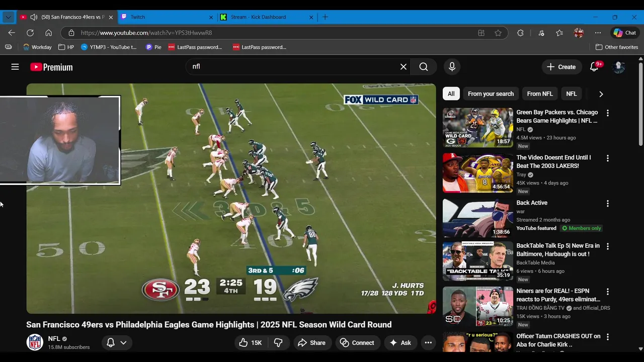644x362 pixels.
Task: Open the YouTube hamburger guide menu
Action: 15,67
